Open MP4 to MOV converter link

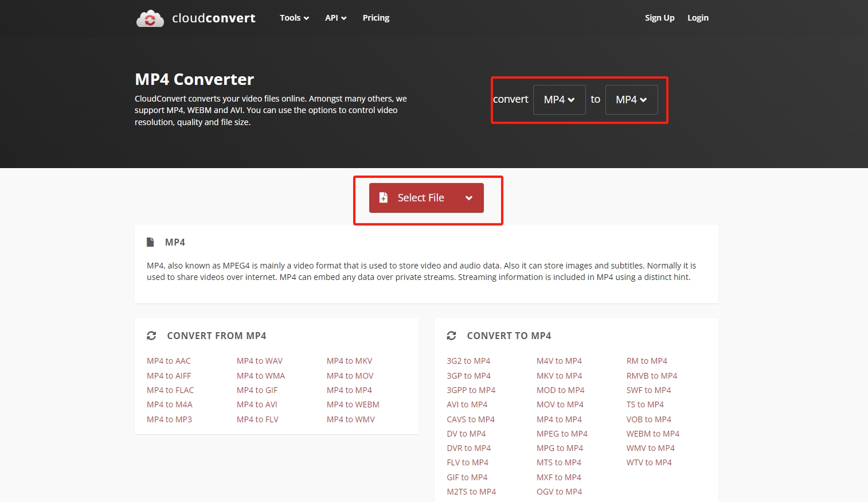tap(350, 376)
